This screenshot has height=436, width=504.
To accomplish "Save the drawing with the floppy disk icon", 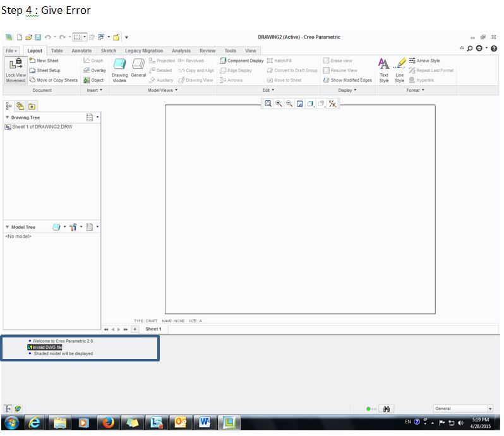I will (x=38, y=37).
